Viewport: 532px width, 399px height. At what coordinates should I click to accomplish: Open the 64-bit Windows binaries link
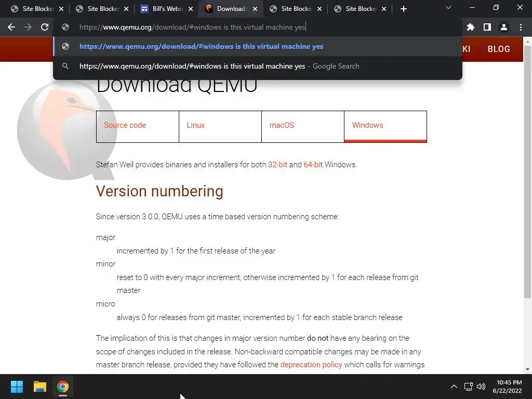(x=313, y=165)
